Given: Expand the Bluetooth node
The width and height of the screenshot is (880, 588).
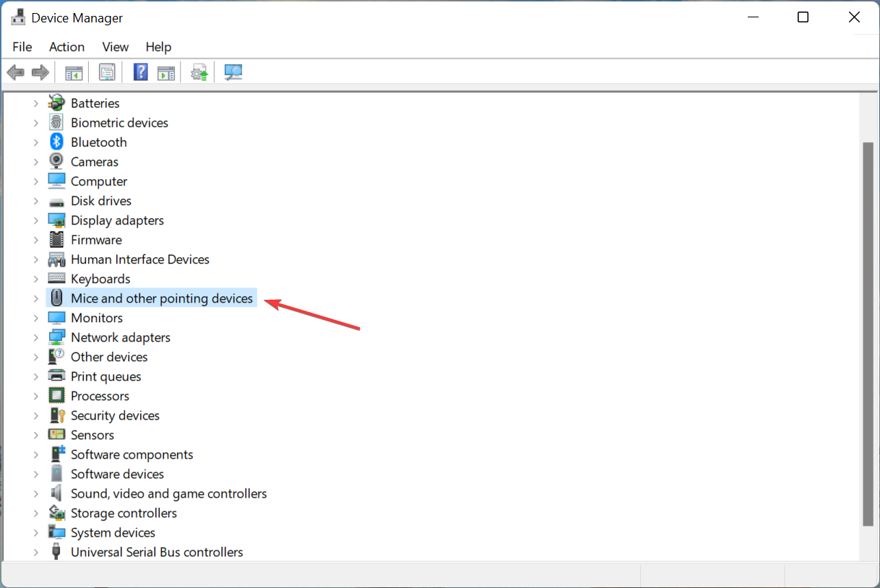Looking at the screenshot, I should [x=35, y=142].
